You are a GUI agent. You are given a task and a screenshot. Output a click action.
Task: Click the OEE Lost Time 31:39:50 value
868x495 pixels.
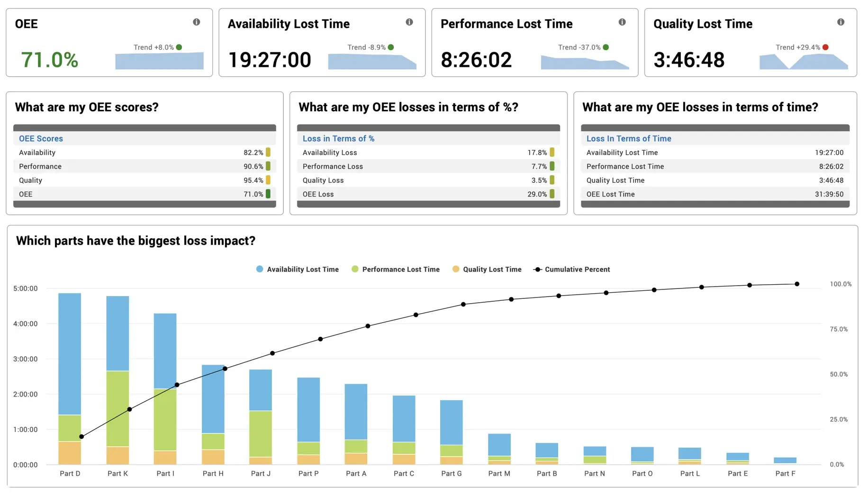pos(829,194)
